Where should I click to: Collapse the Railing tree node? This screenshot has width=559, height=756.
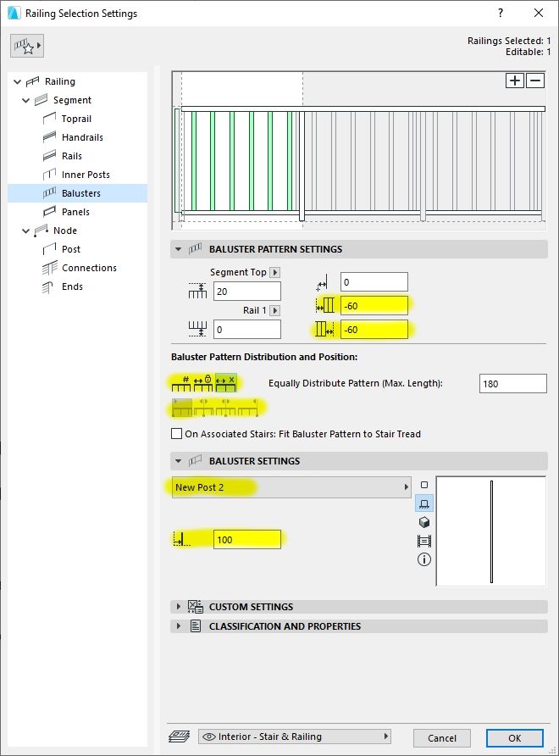point(17,81)
